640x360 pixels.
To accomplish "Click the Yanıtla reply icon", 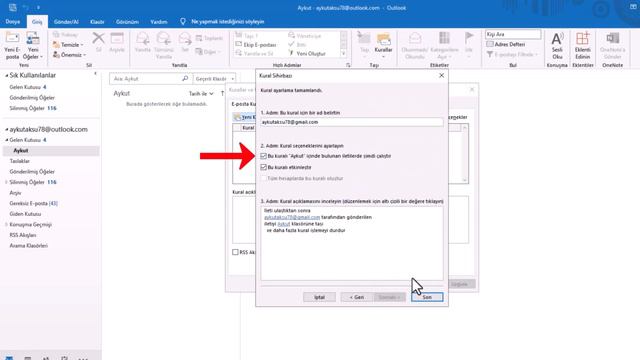I will (142, 39).
